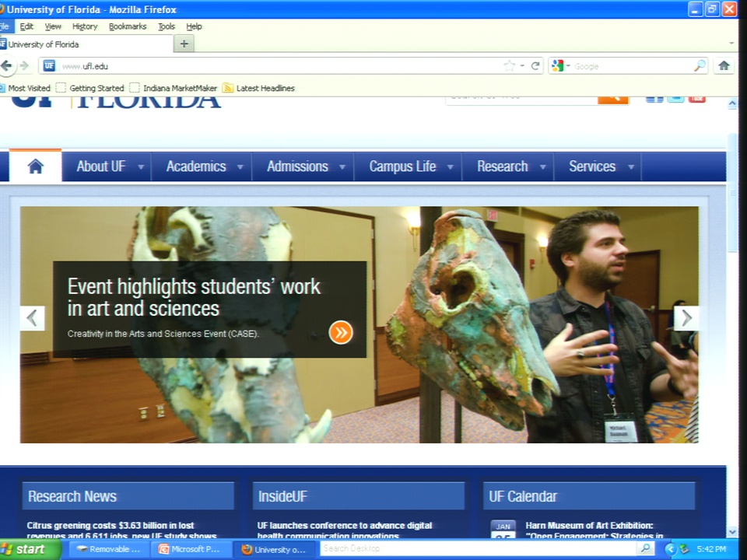Bookmark this page with the star icon
Viewport: 747px width, 560px height.
point(509,65)
